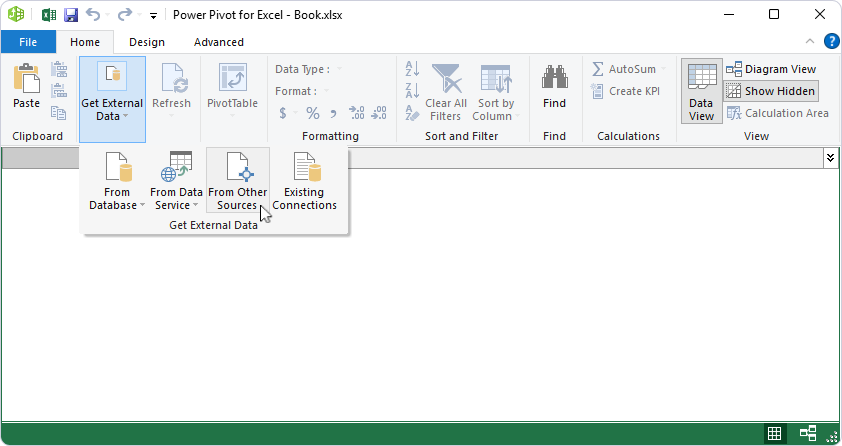
Task: Click From Other Sources
Action: 237,181
